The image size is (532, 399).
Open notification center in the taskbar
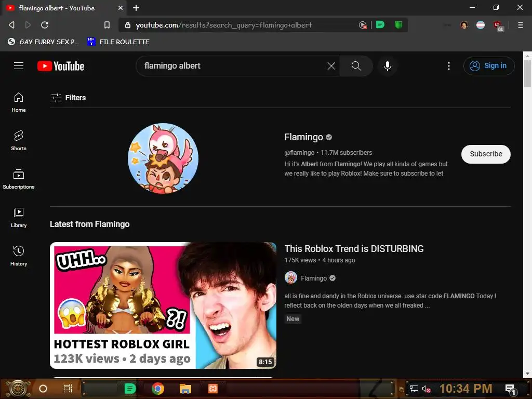(x=510, y=389)
